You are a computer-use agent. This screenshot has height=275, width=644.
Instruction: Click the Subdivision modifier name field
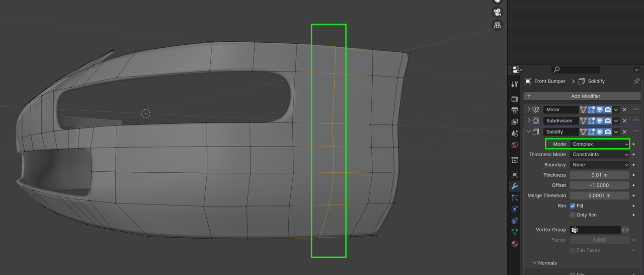point(561,121)
